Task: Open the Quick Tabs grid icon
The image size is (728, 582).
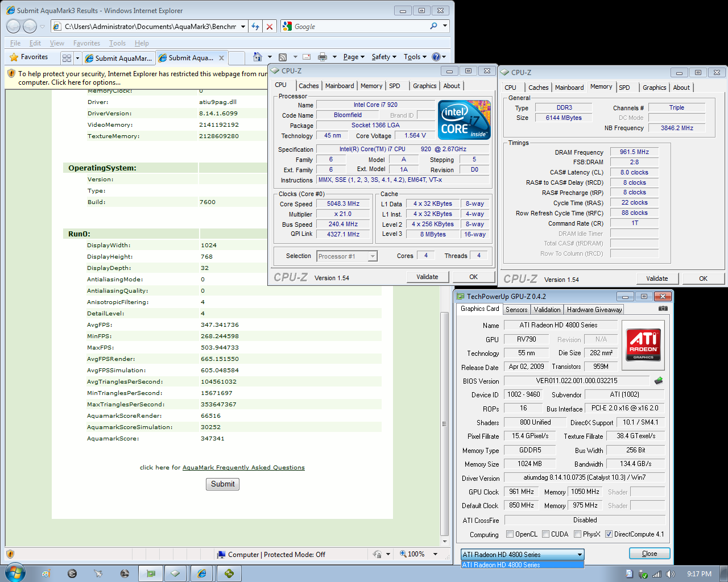Action: tap(67, 58)
